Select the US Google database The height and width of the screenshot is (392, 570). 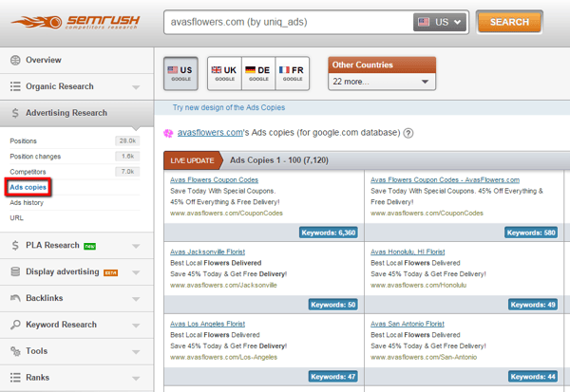point(184,73)
